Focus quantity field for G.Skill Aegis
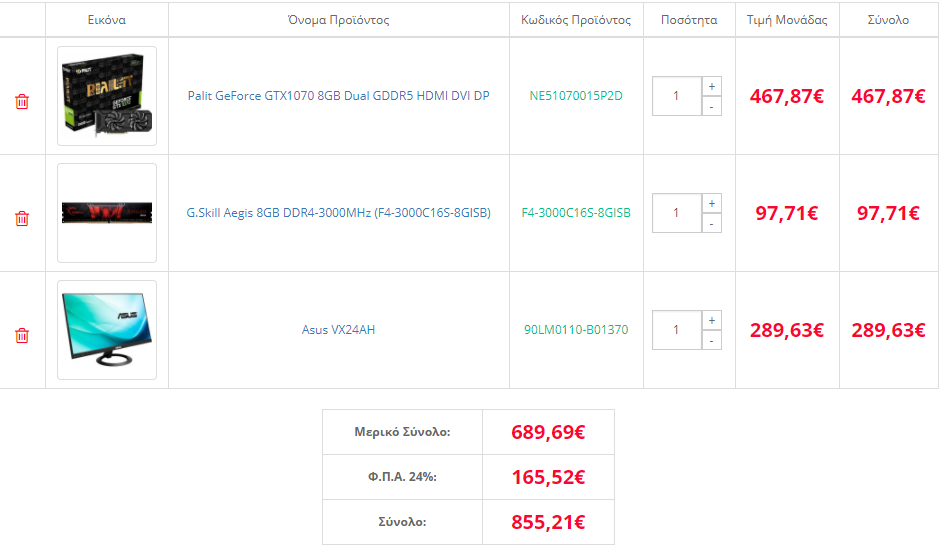The width and height of the screenshot is (942, 546). point(677,213)
